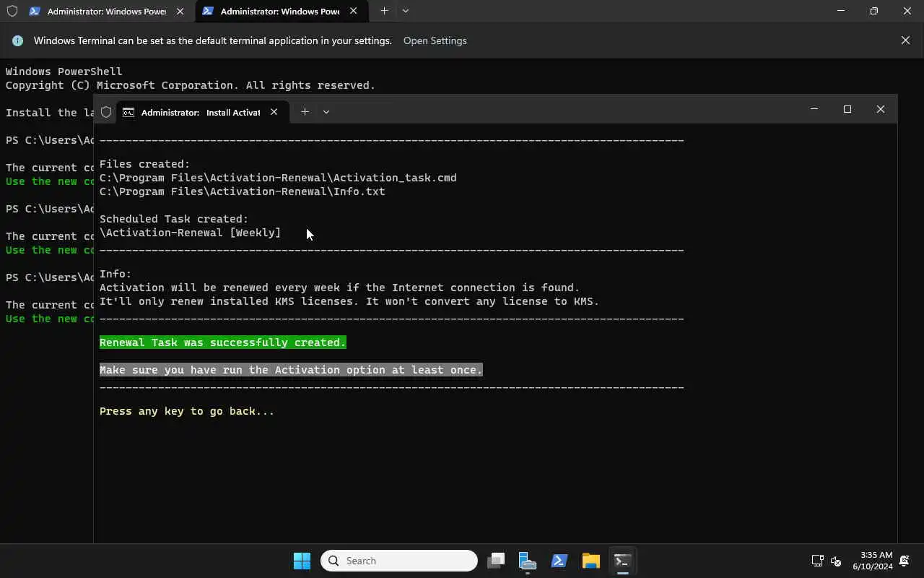Click the taskbar Search box
This screenshot has width=924, height=578.
point(399,561)
